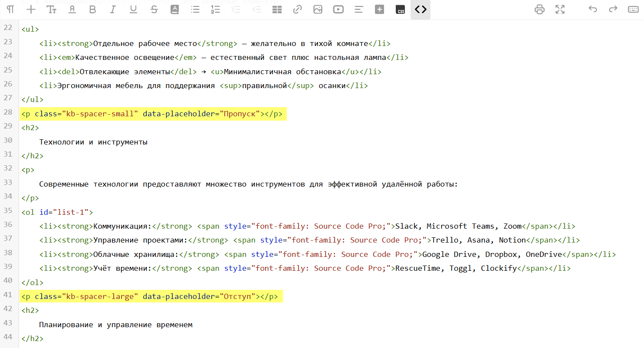The height and width of the screenshot is (348, 644).
Task: Toggle italic formatting
Action: (113, 10)
